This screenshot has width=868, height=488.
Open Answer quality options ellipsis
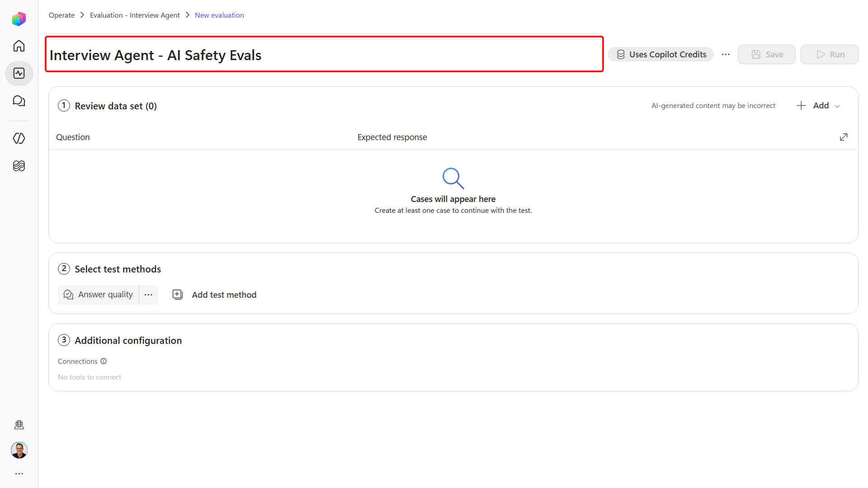click(x=148, y=295)
